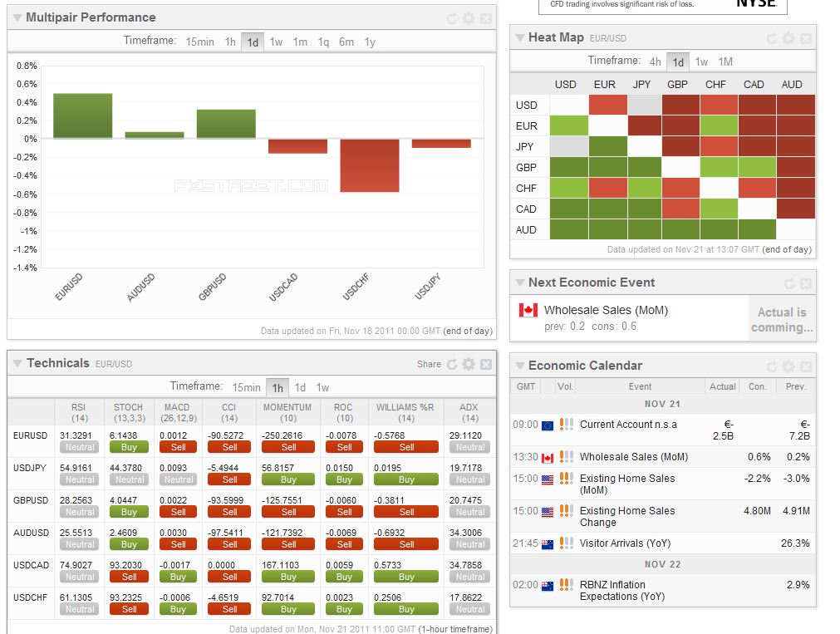This screenshot has height=634, width=840.
Task: Open the Existing Home Sales Change event
Action: click(x=627, y=516)
